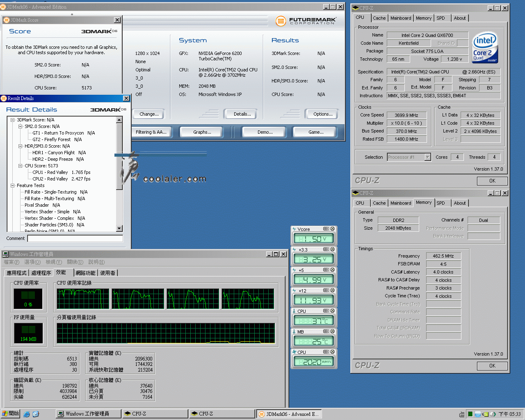This screenshot has width=525, height=420.
Task: Open the 關機(U) menu in Task Manager
Action: click(75, 262)
